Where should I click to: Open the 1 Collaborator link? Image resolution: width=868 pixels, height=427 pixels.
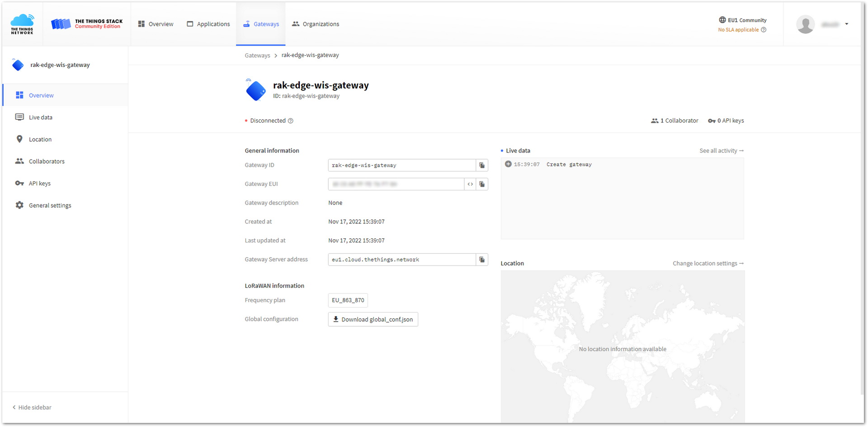tap(675, 121)
